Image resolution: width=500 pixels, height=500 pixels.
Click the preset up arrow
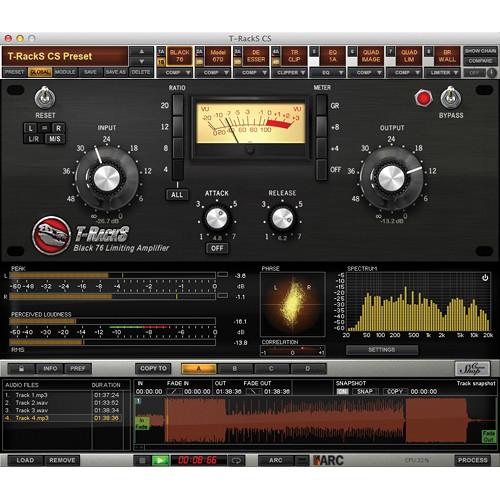[141, 51]
